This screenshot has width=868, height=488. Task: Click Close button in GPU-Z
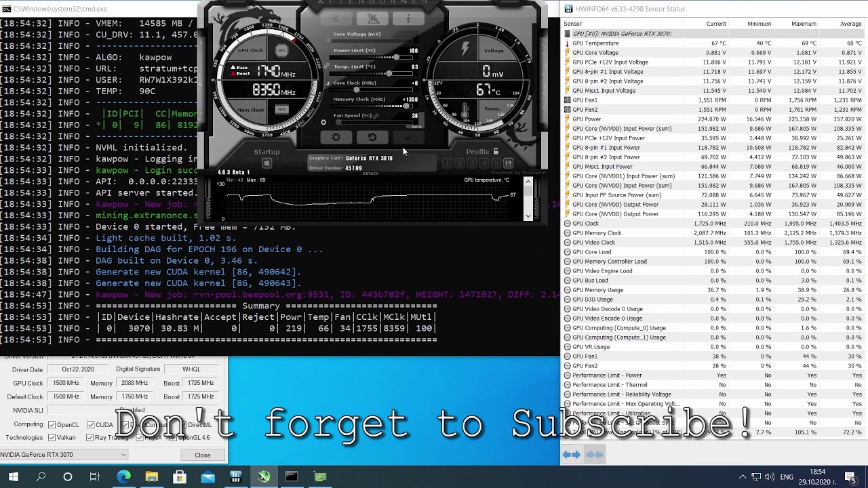click(202, 455)
